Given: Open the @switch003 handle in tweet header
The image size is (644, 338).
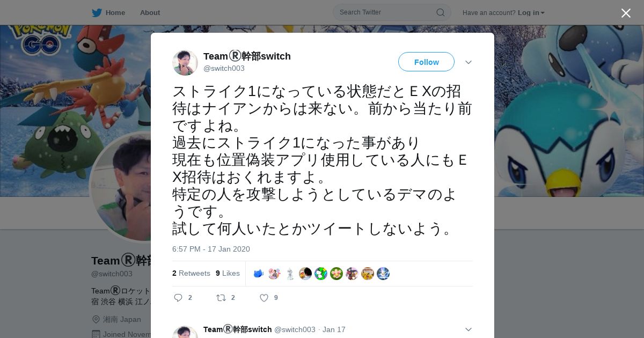Looking at the screenshot, I should point(224,68).
